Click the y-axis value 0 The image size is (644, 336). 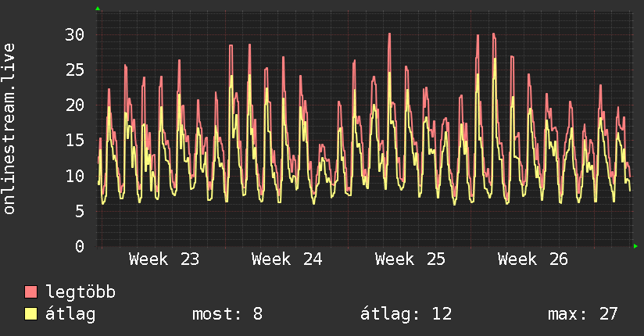tap(80, 246)
